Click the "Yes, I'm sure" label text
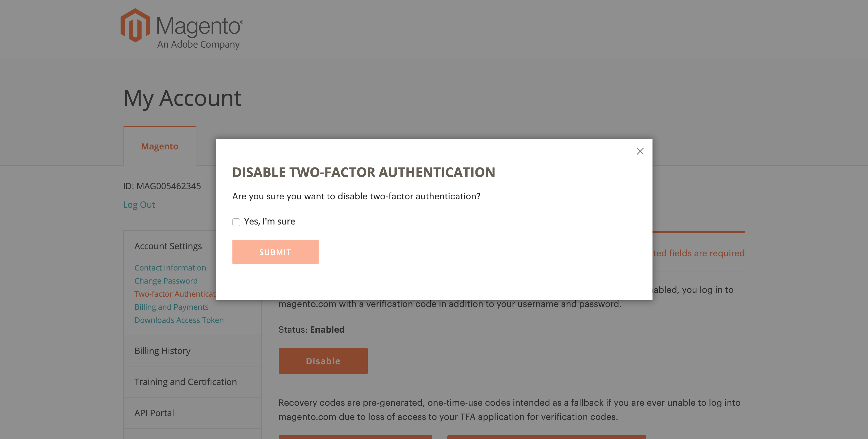Screen dimensions: 868x439 pos(270,221)
